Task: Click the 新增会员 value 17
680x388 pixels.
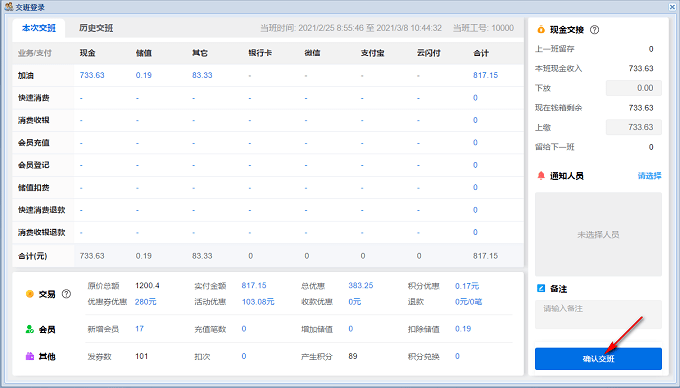Action: pyautogui.click(x=139, y=329)
